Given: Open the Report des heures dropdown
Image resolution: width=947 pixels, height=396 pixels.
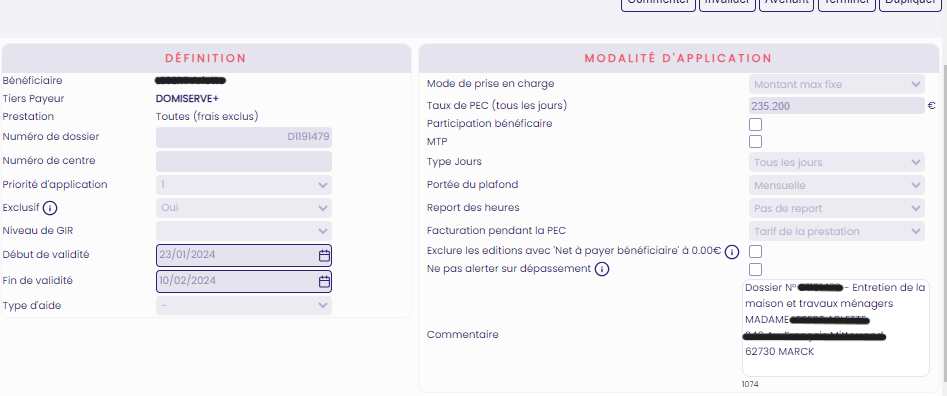Looking at the screenshot, I should point(836,208).
